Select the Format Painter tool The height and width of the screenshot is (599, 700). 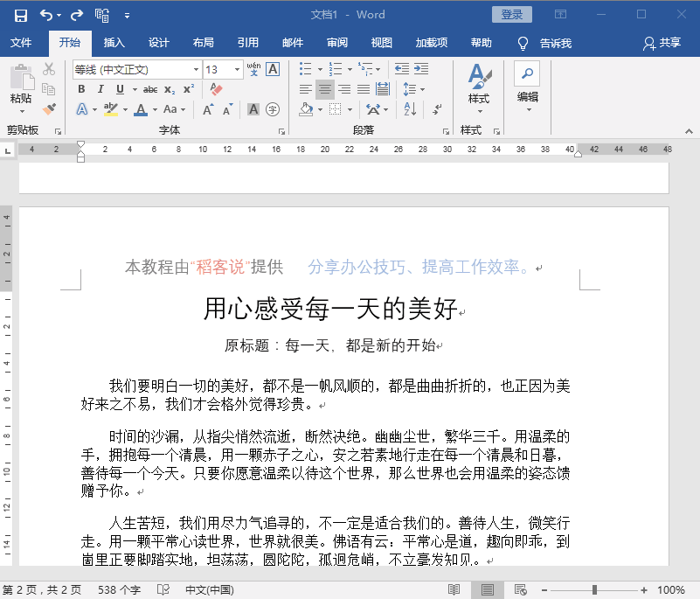pos(50,108)
